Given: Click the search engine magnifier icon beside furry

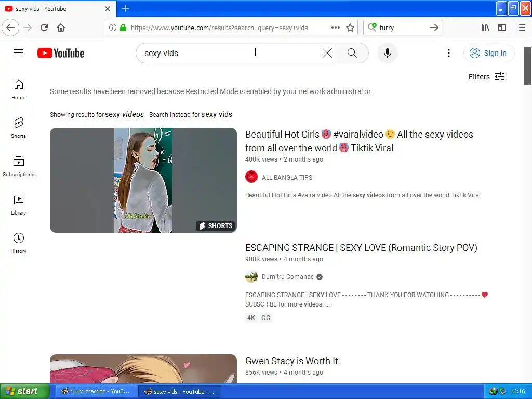Looking at the screenshot, I should [x=372, y=27].
